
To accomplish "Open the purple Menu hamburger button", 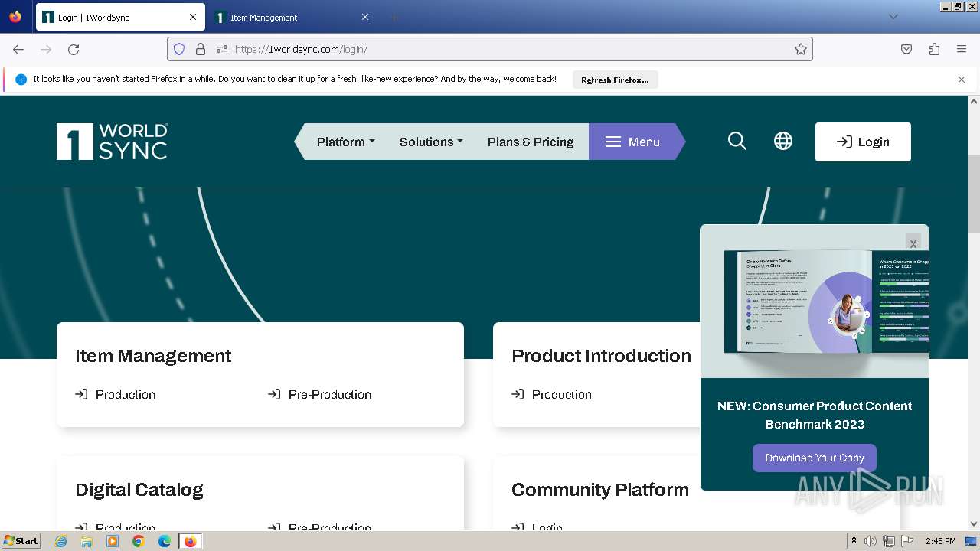I will point(632,142).
